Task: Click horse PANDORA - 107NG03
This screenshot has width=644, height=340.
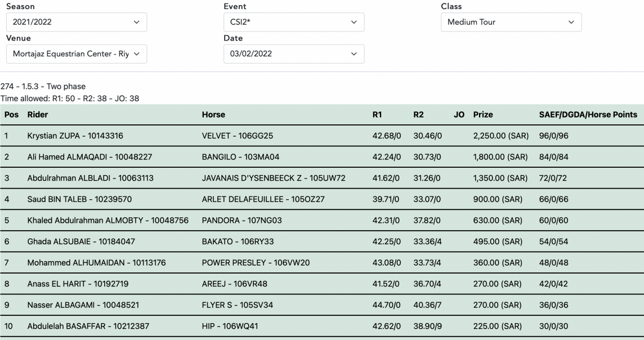Action: [242, 221]
